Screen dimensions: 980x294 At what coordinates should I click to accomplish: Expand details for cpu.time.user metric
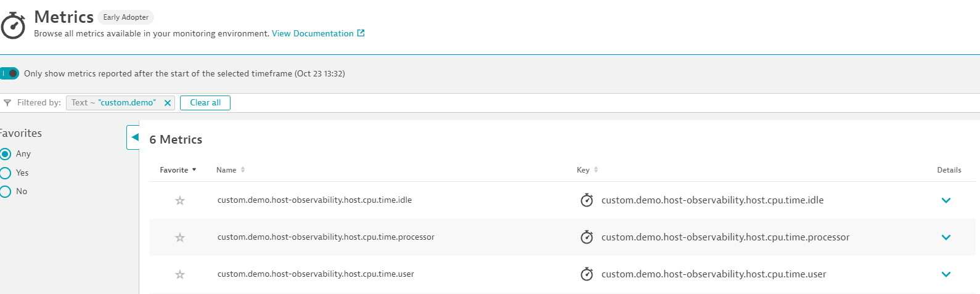[x=946, y=274]
